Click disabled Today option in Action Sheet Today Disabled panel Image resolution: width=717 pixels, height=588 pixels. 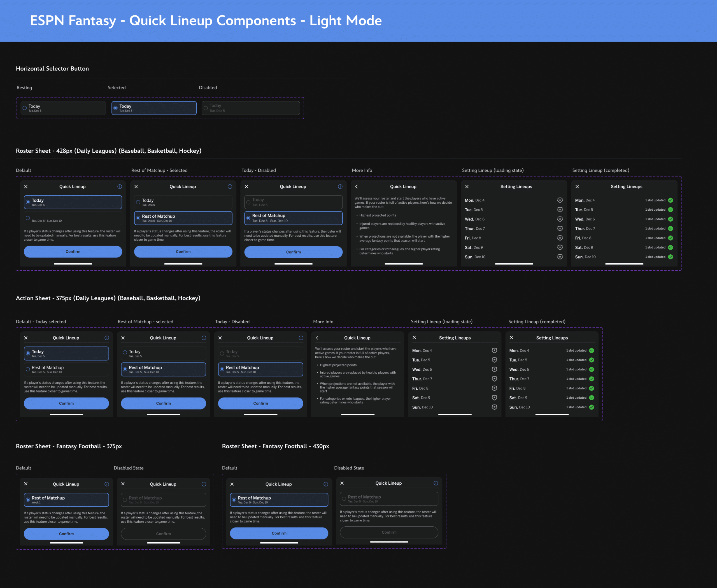click(260, 353)
